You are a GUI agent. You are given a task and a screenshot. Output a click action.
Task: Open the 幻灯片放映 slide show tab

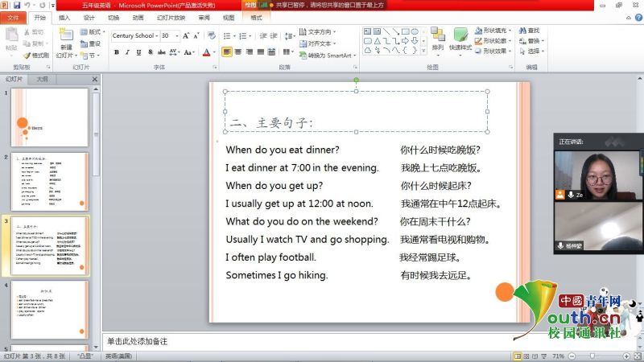171,17
